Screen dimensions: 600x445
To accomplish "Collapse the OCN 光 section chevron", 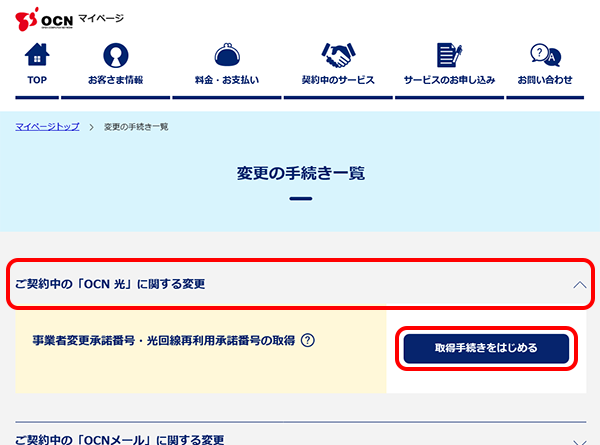I will click(x=580, y=285).
